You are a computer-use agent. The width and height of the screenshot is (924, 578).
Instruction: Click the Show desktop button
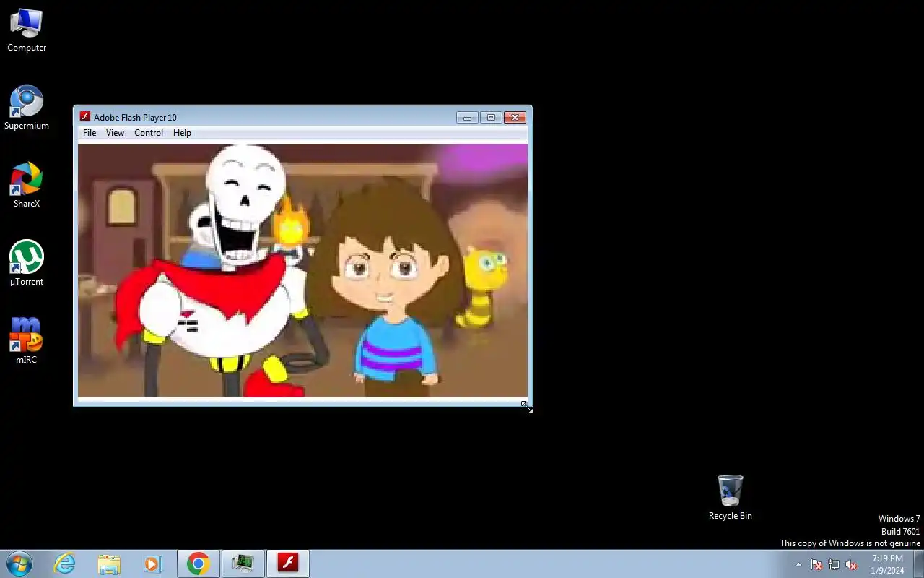tap(918, 564)
